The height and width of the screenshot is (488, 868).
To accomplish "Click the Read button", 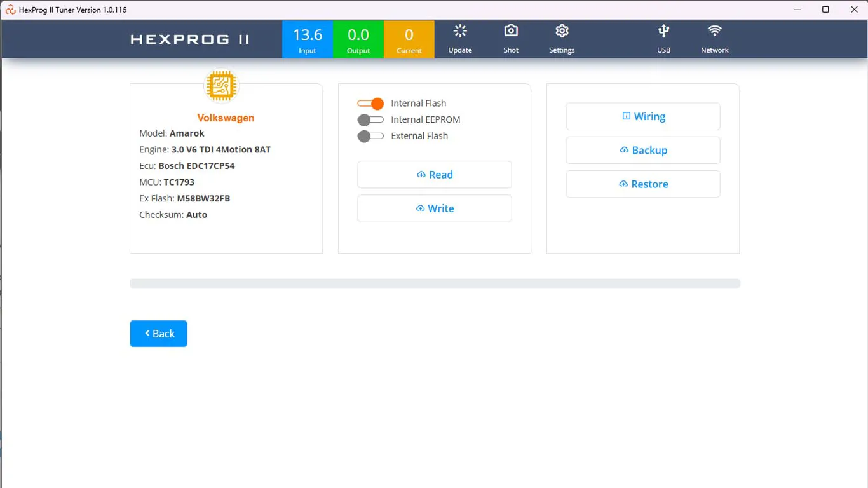I will coord(435,175).
